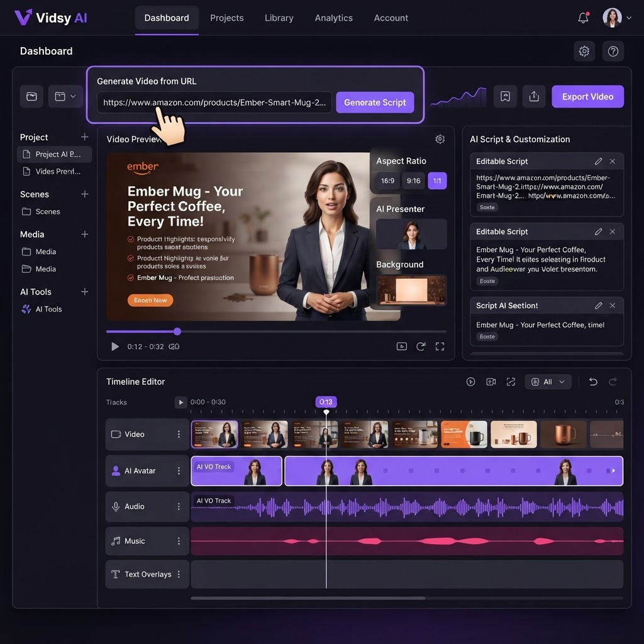This screenshot has width=644, height=644.
Task: Click the Vidsy AI logo
Action: (x=50, y=18)
